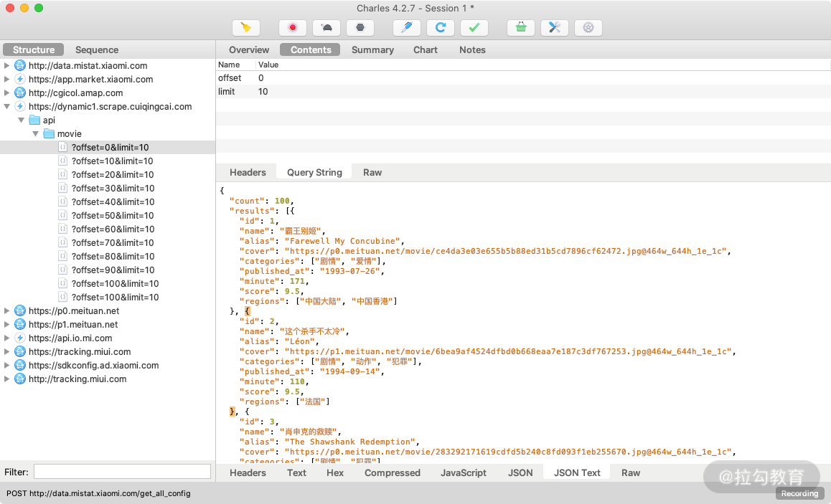Toggle throttling with the turtle icon

coord(327,27)
